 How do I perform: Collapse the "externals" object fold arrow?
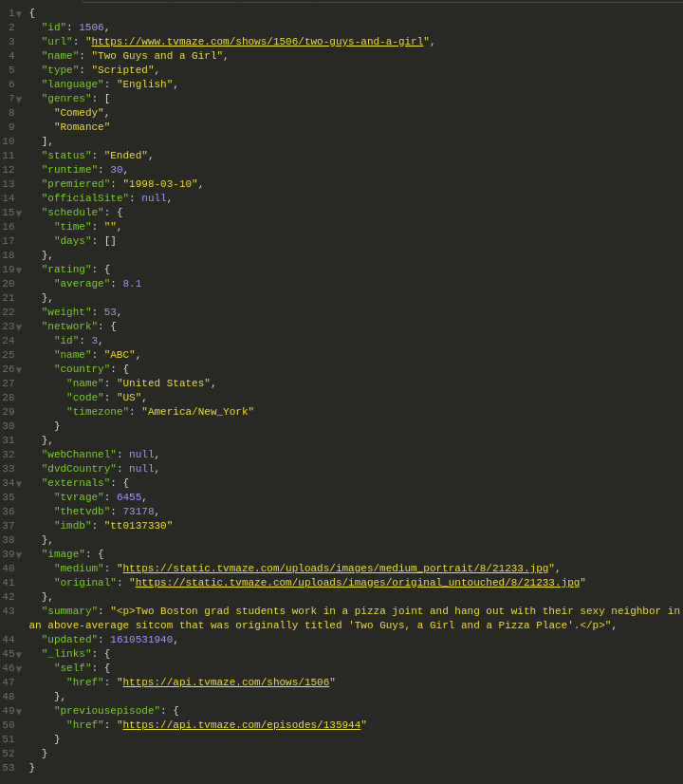point(18,484)
